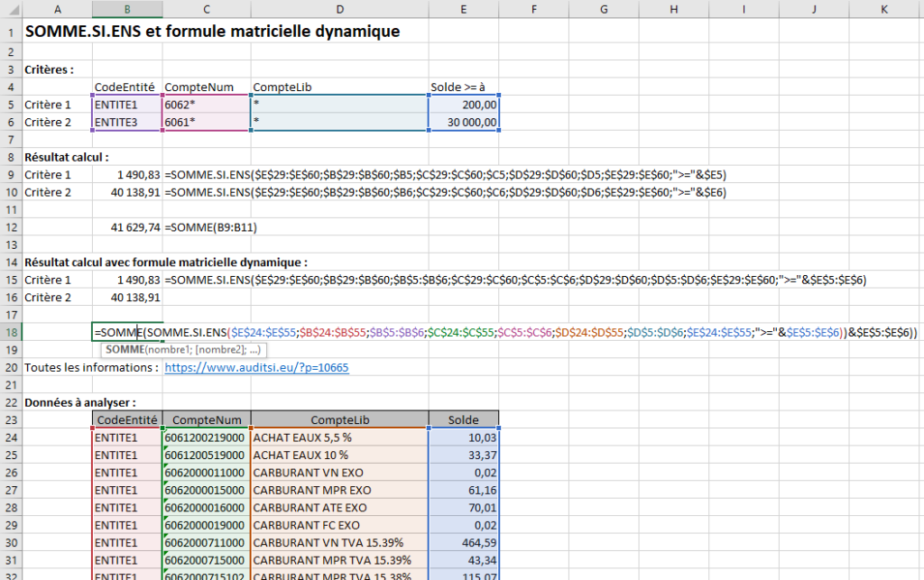
Task: Select the ACHAT EAUX 5,5 % cell
Action: (339, 437)
